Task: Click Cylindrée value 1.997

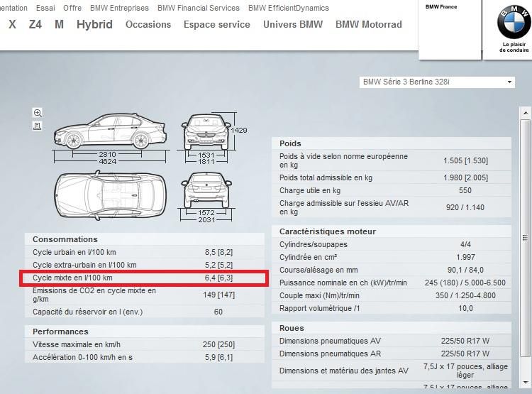Action: pos(465,258)
